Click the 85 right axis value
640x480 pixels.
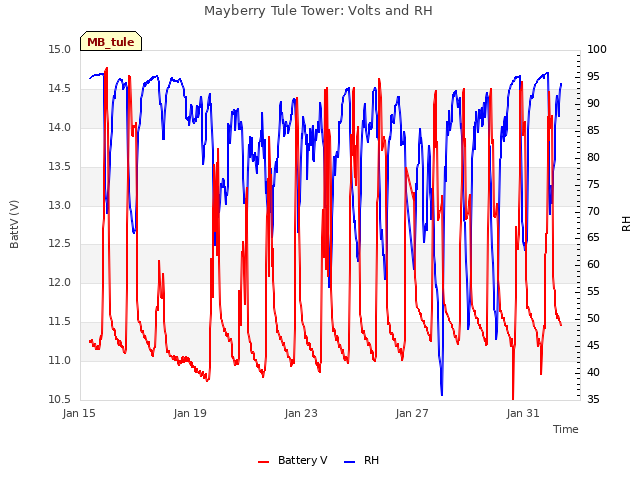(x=593, y=131)
